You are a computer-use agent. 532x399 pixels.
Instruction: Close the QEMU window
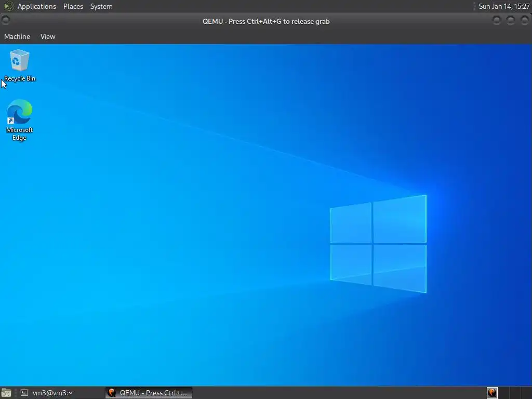524,21
